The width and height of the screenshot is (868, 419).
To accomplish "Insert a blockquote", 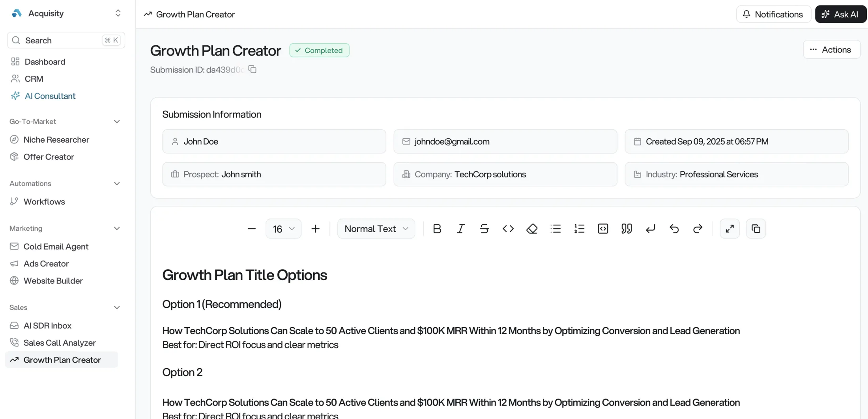I will [x=626, y=229].
